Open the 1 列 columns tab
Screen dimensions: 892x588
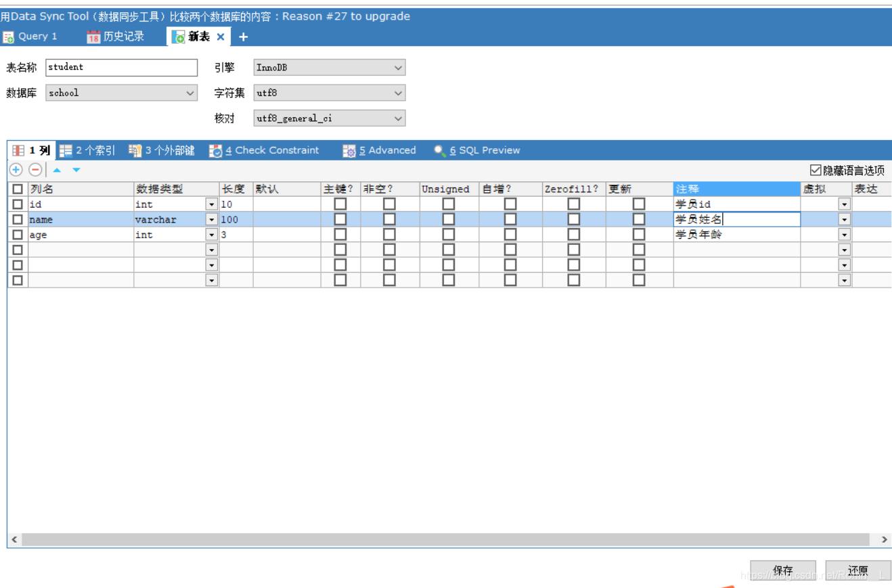pos(32,150)
